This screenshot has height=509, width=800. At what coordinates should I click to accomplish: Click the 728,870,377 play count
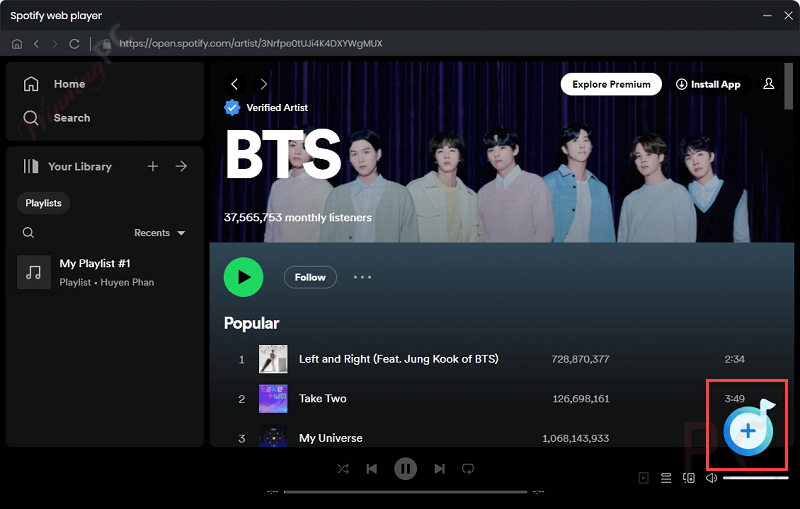point(580,359)
